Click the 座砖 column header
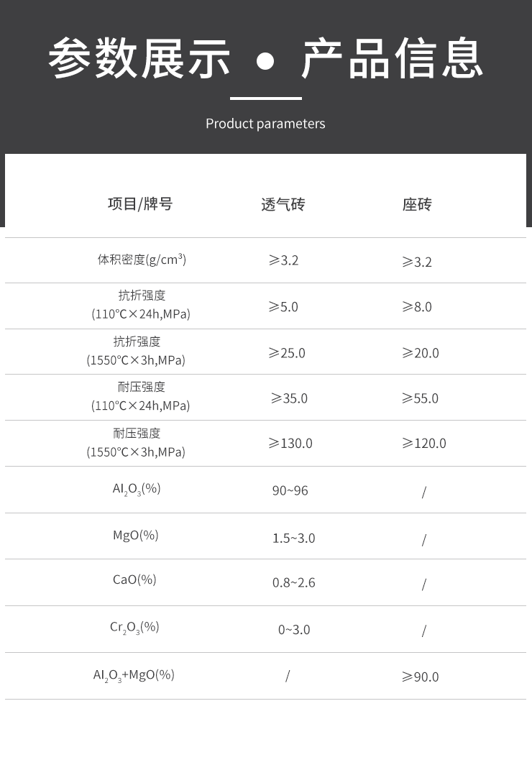This screenshot has width=532, height=765. tap(417, 204)
